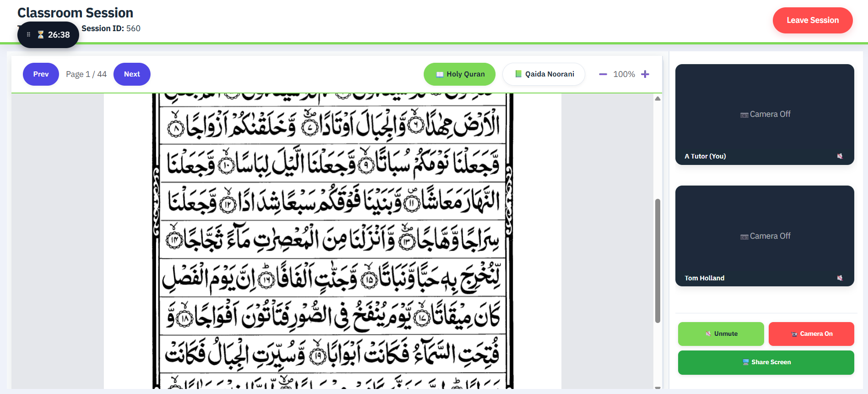This screenshot has height=394, width=868.
Task: Click the hourglass icon in timer
Action: click(41, 35)
